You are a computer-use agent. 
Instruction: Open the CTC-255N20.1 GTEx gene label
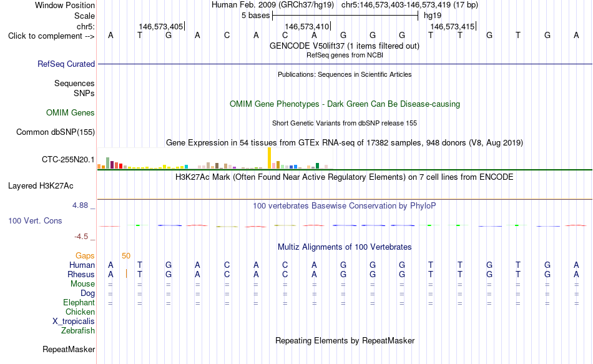click(68, 160)
